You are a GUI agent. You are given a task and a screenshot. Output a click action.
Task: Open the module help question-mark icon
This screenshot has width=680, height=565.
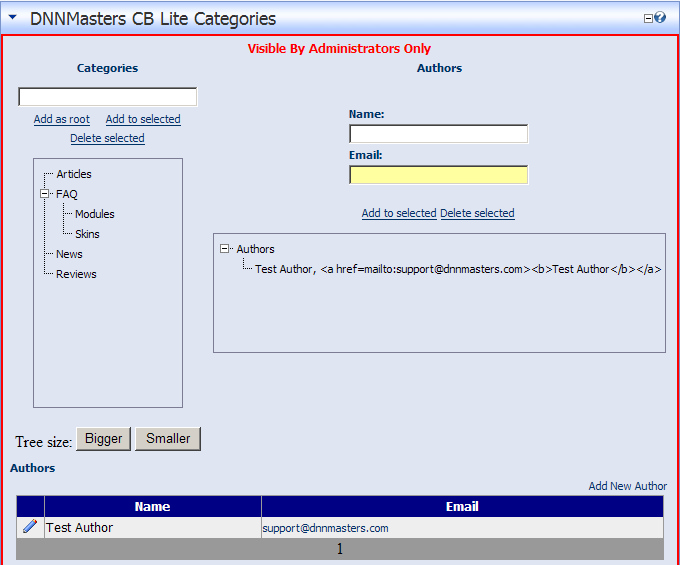pyautogui.click(x=660, y=17)
